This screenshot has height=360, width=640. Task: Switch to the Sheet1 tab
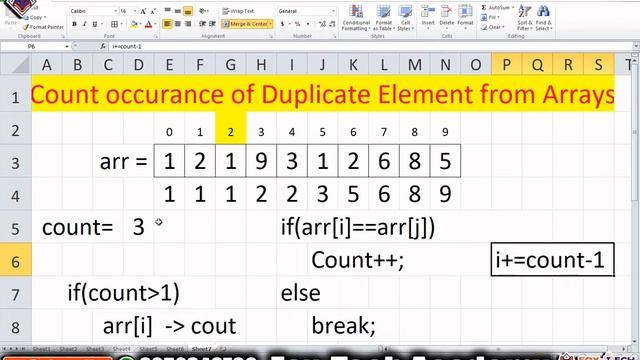point(42,349)
